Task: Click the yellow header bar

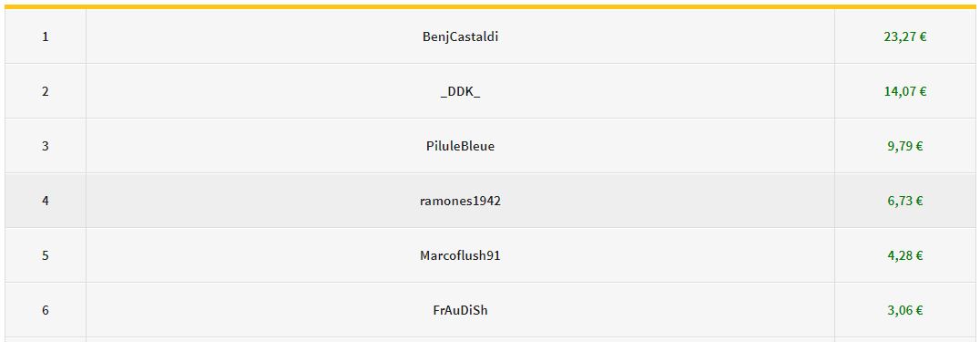Action: click(490, 7)
